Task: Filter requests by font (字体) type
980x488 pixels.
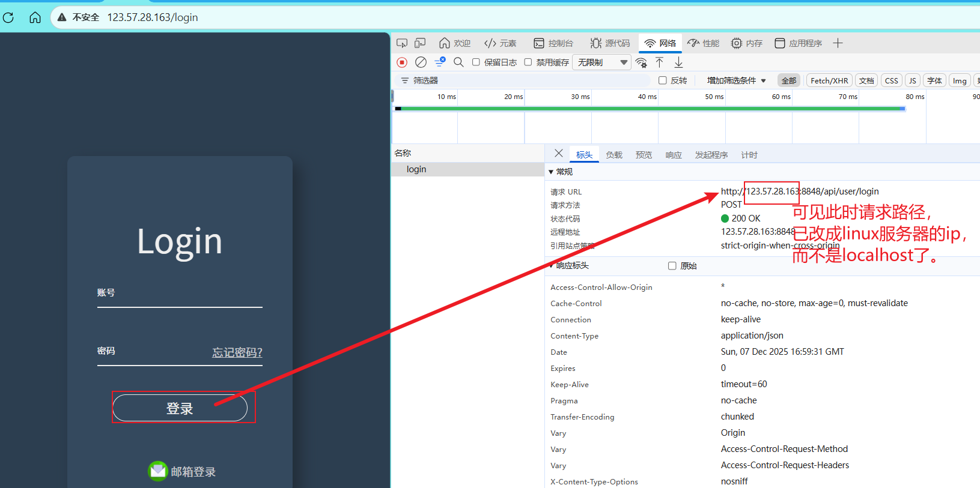Action: point(934,80)
